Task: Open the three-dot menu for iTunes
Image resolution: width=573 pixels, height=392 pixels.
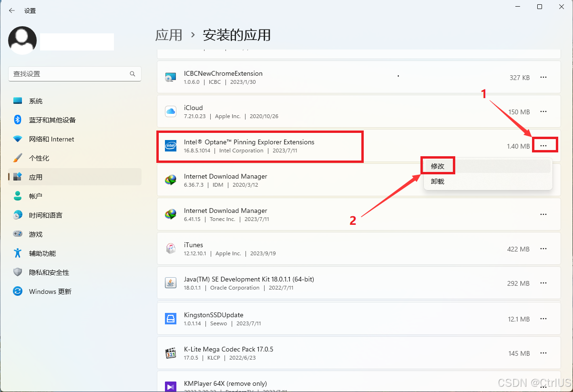Action: (x=543, y=249)
